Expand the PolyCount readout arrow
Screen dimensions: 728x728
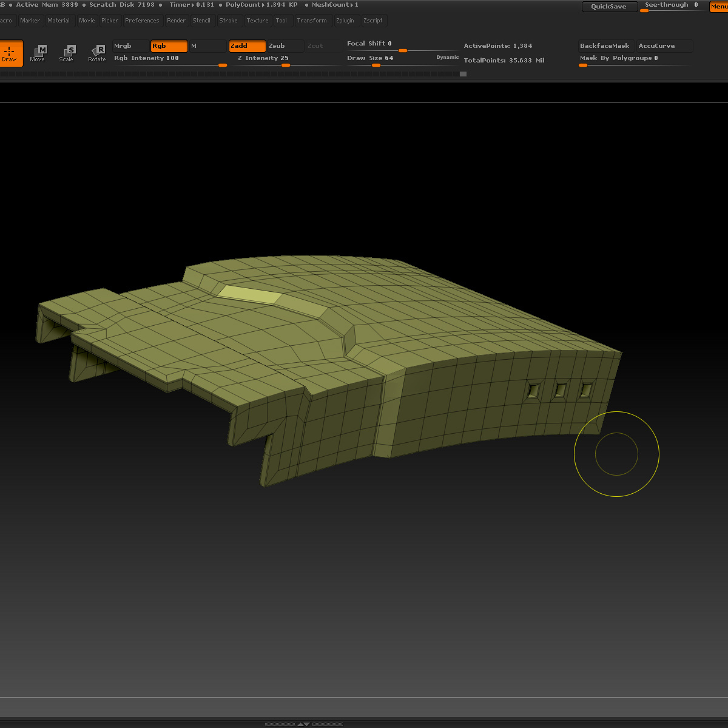263,5
